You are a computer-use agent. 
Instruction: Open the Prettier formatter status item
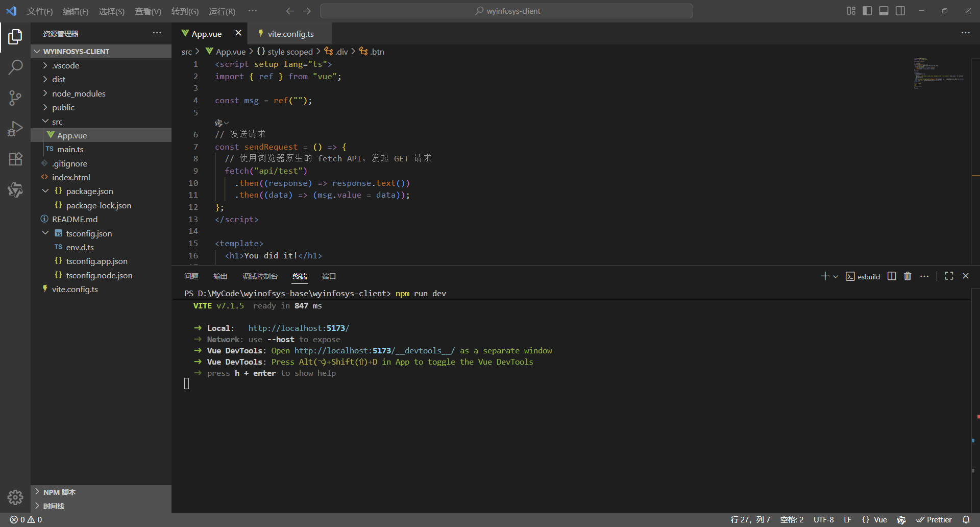pos(935,519)
